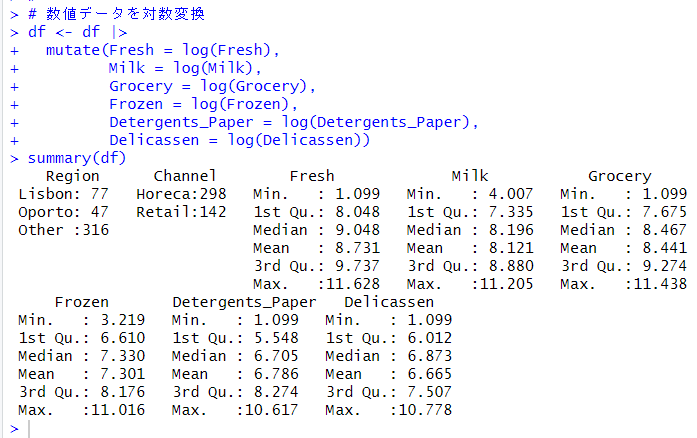The image size is (697, 438).
Task: Click the Japanese comment line about log transformation
Action: (116, 14)
